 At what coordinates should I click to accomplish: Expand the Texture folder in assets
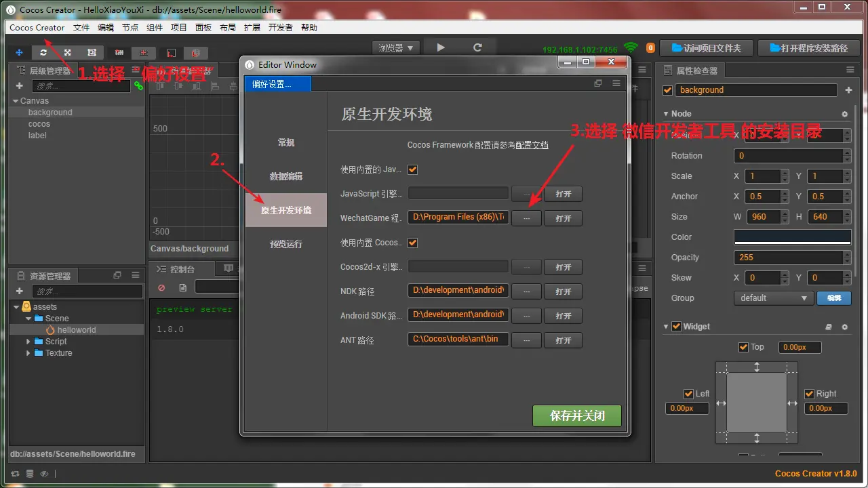(28, 353)
